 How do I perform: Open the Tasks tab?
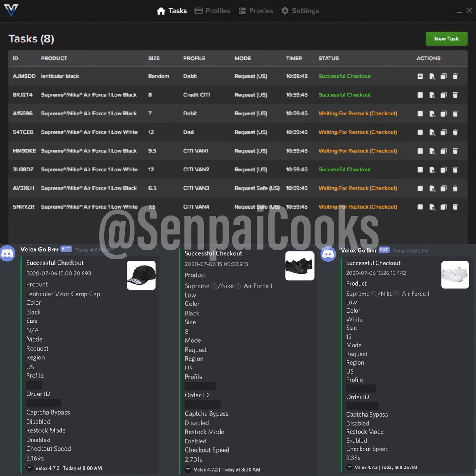point(172,11)
